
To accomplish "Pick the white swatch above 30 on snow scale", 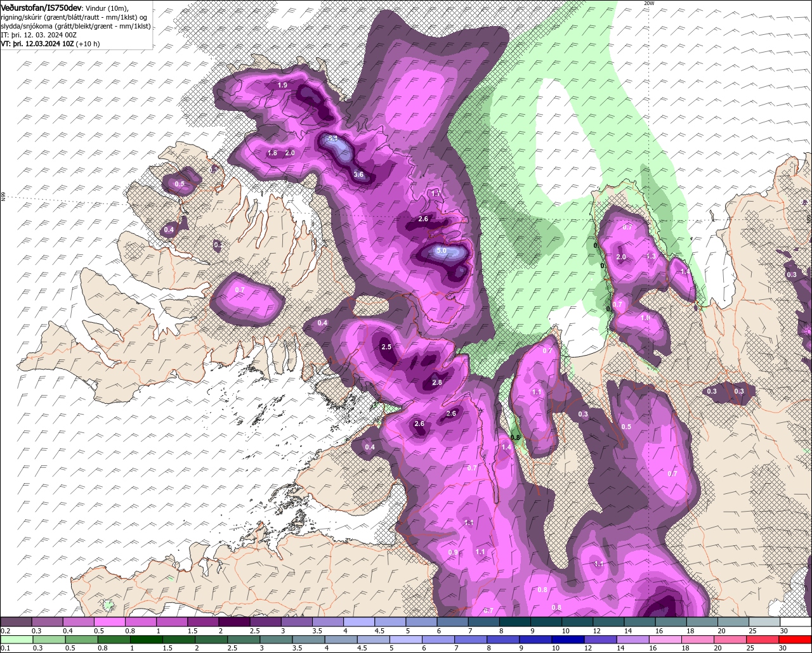I will tap(796, 622).
